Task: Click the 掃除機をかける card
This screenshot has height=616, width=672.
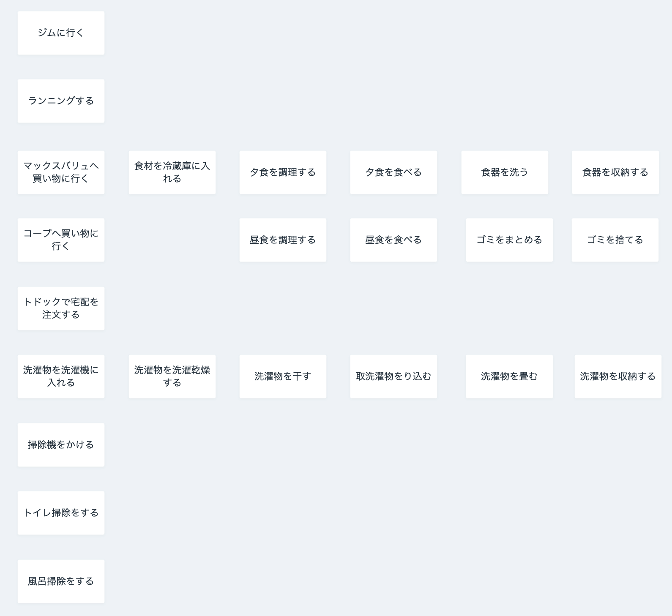Action: click(x=61, y=445)
